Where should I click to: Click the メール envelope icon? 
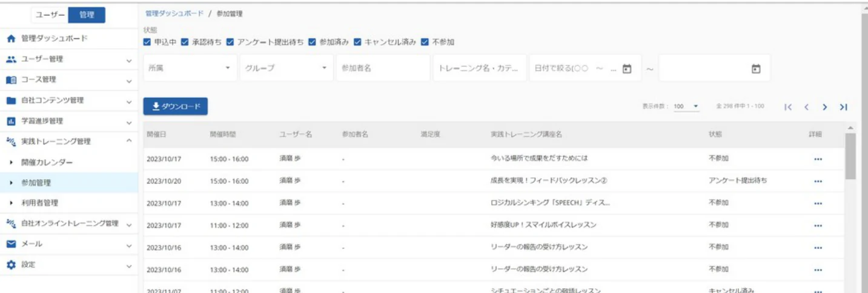[x=11, y=244]
